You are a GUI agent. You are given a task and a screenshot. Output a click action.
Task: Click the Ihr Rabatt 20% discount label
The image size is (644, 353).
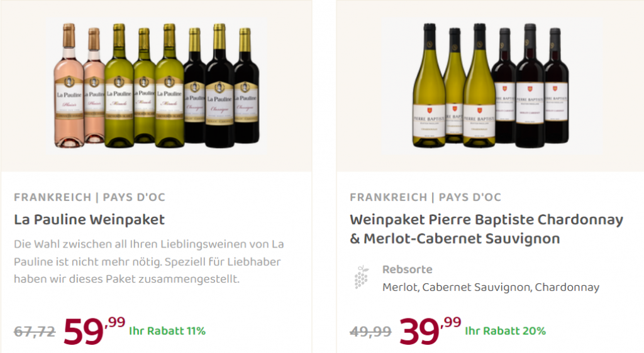pos(505,331)
